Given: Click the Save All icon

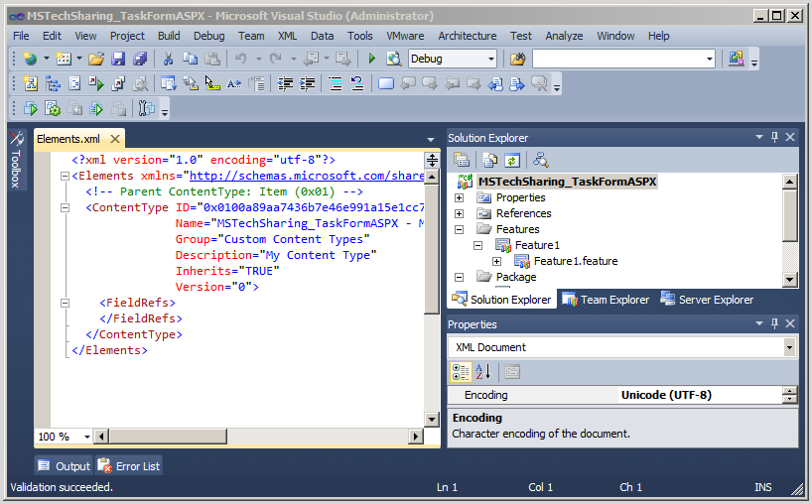Looking at the screenshot, I should [x=140, y=59].
